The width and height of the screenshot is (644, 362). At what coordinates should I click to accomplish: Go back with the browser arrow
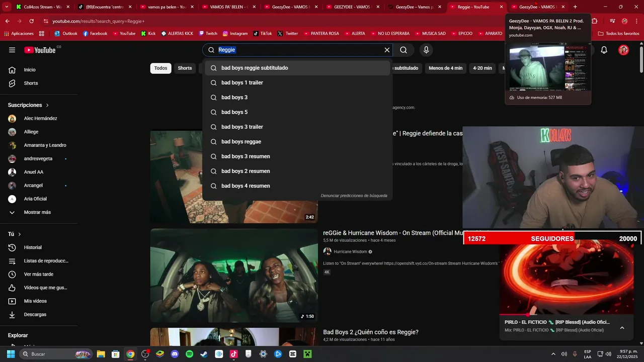pos(7,21)
